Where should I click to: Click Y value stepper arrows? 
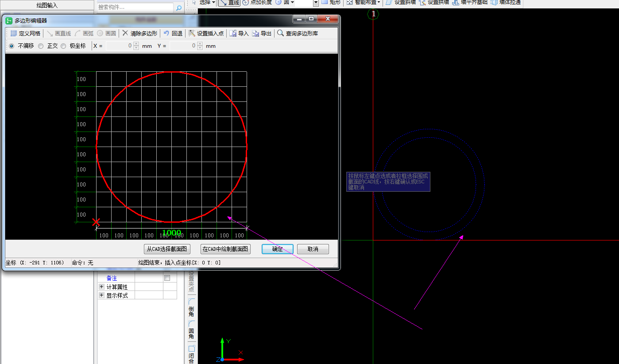click(x=200, y=46)
